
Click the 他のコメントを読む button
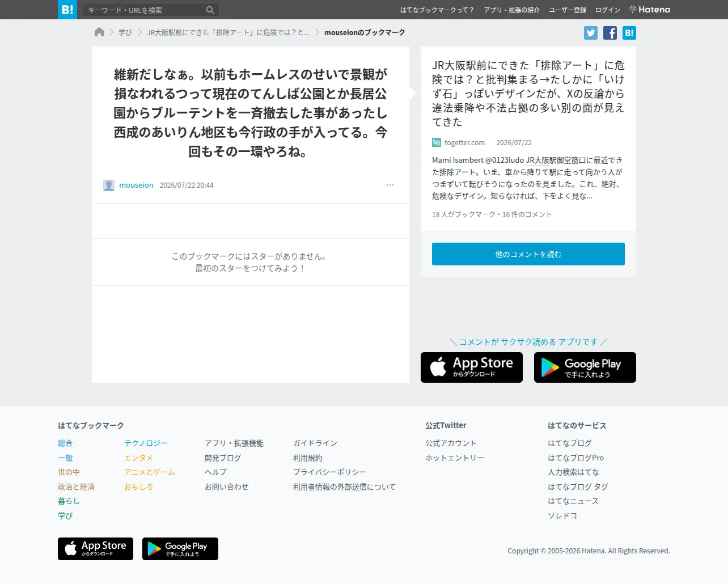(528, 254)
